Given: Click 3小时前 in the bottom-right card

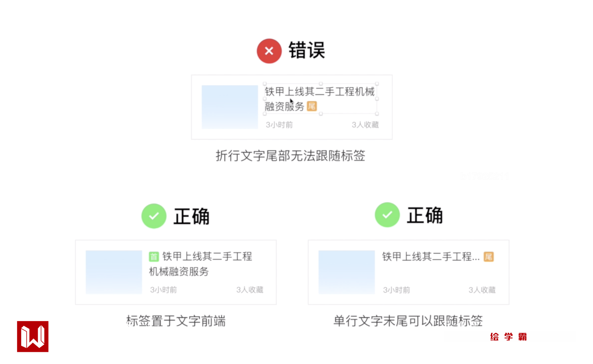Looking at the screenshot, I should (x=396, y=290).
